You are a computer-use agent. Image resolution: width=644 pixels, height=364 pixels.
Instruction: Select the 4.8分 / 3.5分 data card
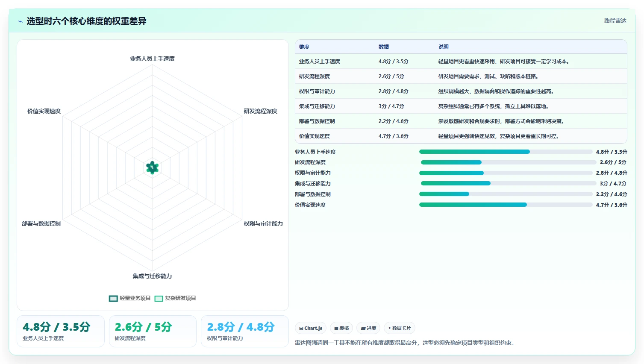click(x=61, y=331)
